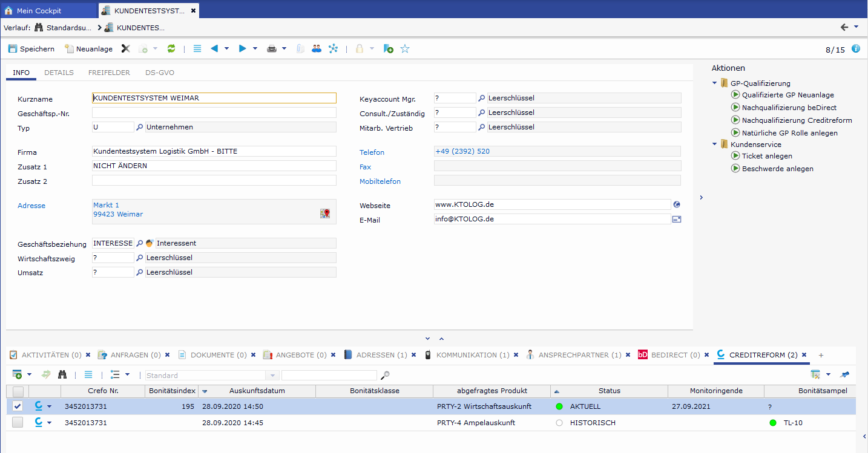Click the Neuanlage button
868x453 pixels.
click(x=89, y=49)
